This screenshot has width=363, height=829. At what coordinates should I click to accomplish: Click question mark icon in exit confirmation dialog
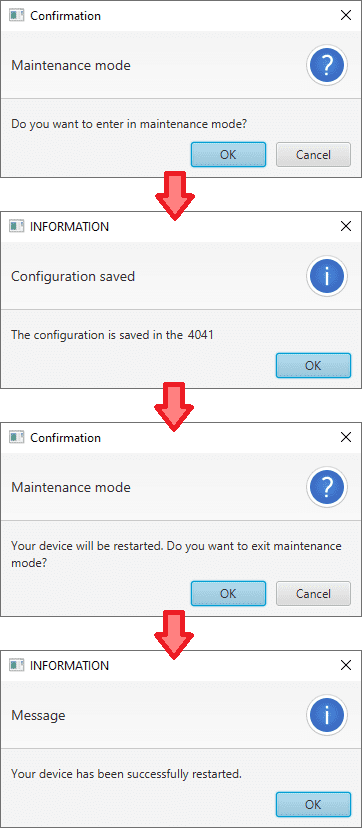[x=327, y=487]
